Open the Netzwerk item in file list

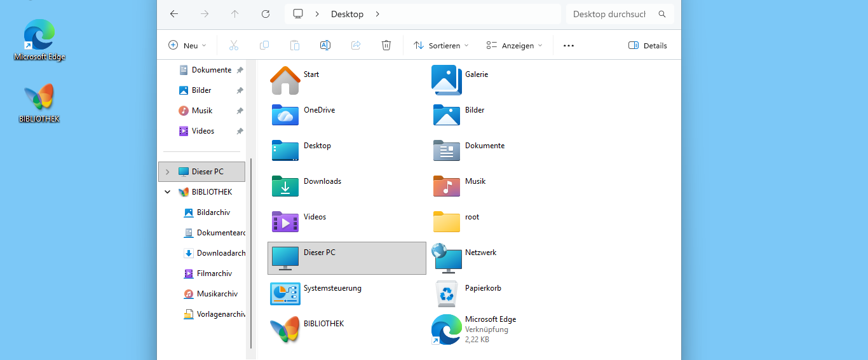[447, 258]
